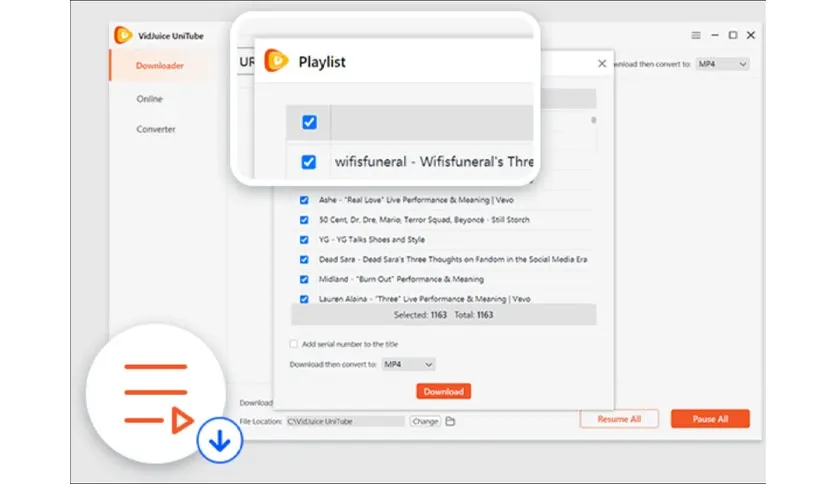
Task: Open the file location folder icon
Action: [450, 421]
